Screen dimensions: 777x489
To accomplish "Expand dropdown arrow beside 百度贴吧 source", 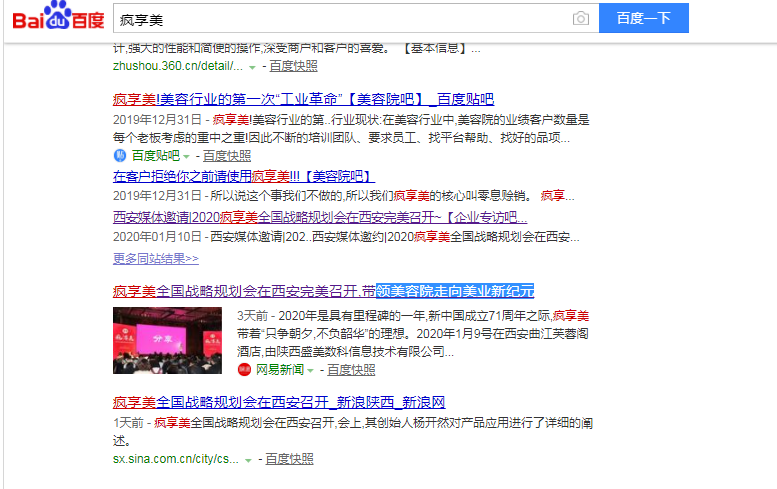I will [x=186, y=157].
